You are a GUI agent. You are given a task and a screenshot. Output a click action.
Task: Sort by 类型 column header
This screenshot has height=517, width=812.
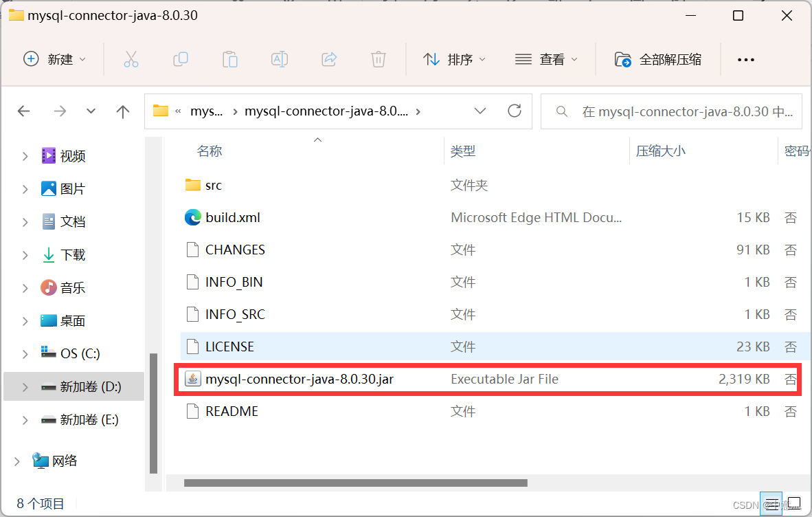click(x=462, y=151)
